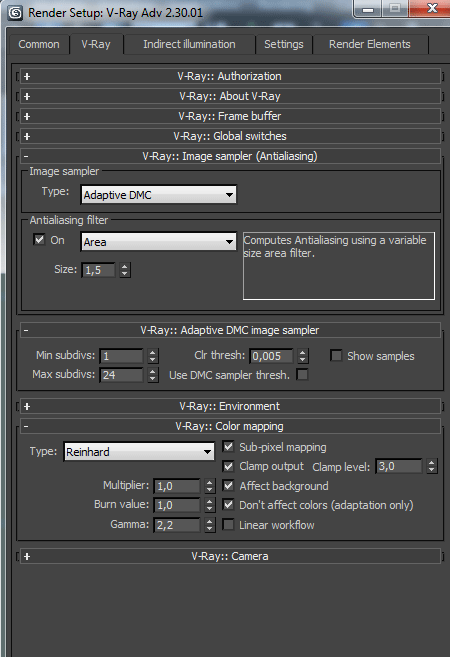Enable Show samples checkbox

point(336,356)
